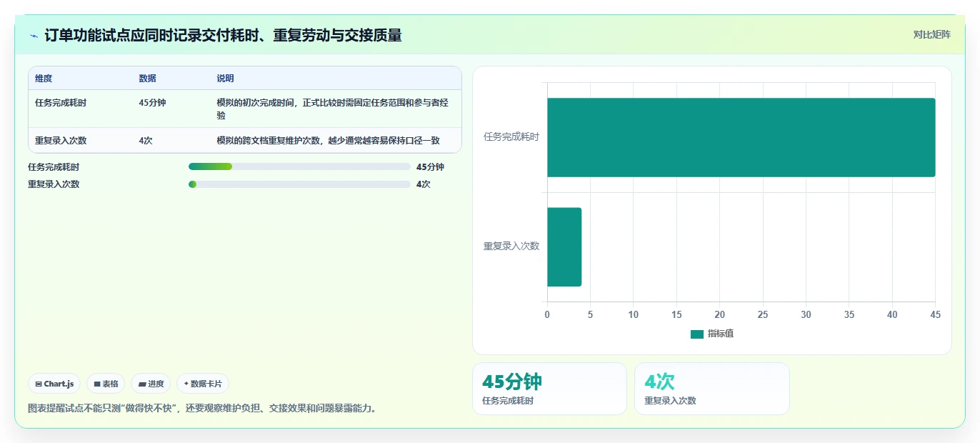Click the 重复录入次数 table row cell
This screenshot has width=980, height=443.
(x=61, y=141)
